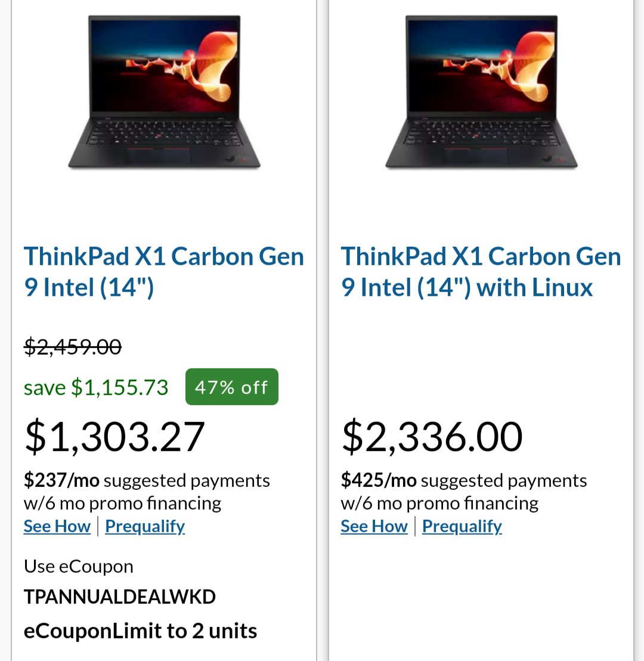The image size is (644, 661).
Task: Click eCouponLimit to 2 units text
Action: point(140,631)
